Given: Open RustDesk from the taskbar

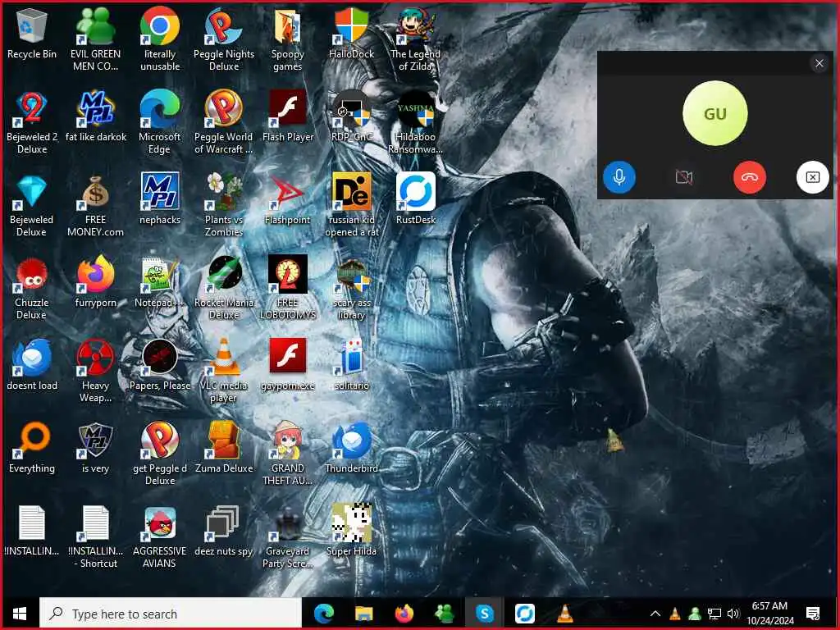Looking at the screenshot, I should click(524, 614).
